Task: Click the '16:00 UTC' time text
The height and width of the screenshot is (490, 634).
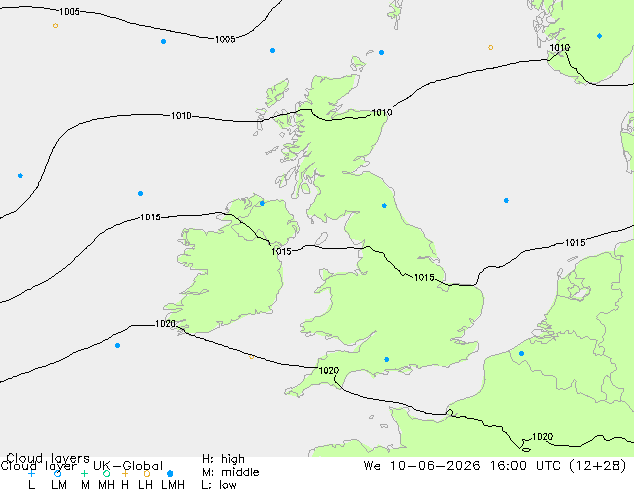Action: click(x=526, y=466)
